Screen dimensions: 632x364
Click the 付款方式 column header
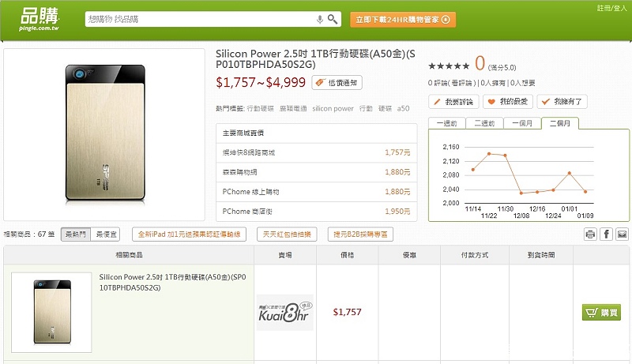(475, 255)
